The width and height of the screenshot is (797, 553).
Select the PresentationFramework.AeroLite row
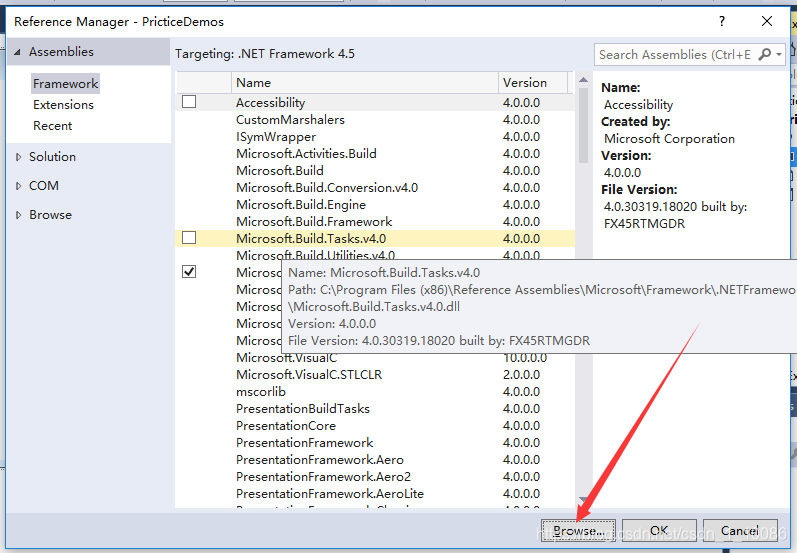point(375,494)
